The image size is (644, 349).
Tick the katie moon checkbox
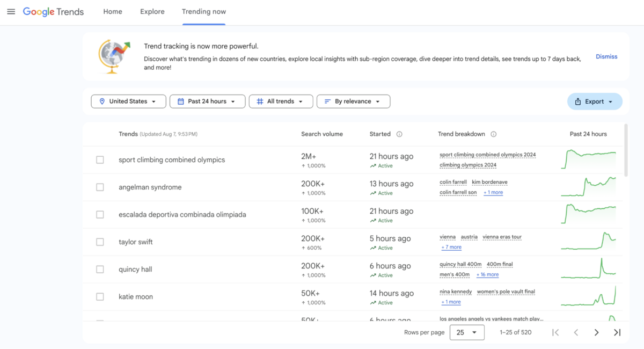[x=100, y=297]
